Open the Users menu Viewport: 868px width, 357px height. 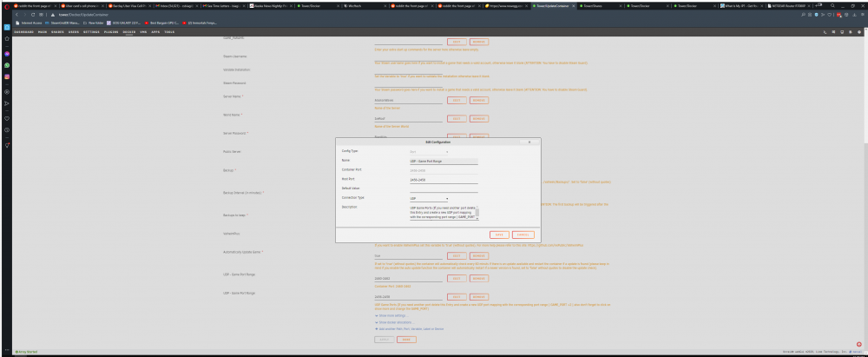click(x=74, y=32)
